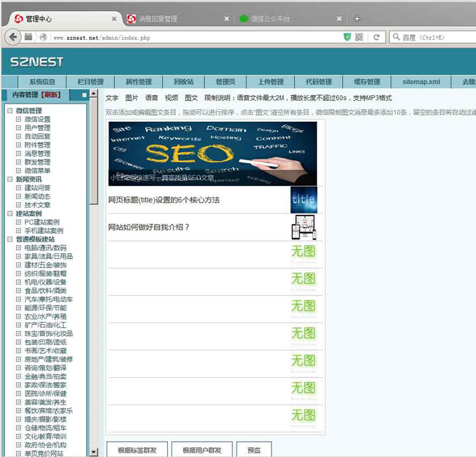Screen dimensions: 476x457
Task: Click the 根据标签群发 button
Action: point(136,450)
